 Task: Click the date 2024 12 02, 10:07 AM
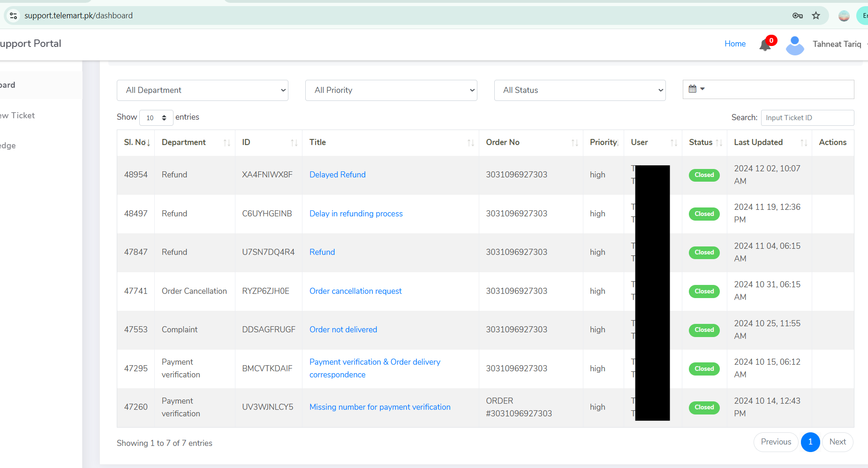(x=767, y=175)
